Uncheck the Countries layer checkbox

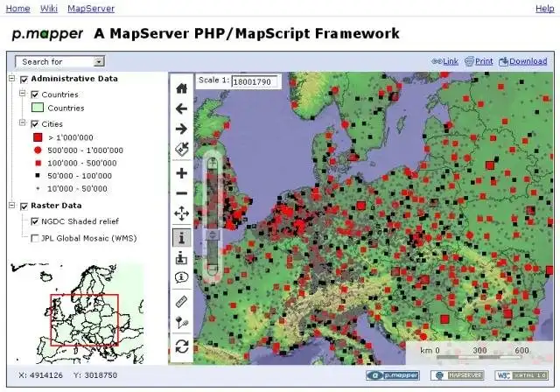point(35,94)
